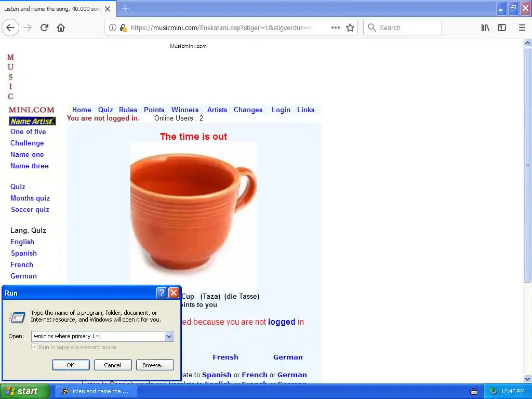Open the Name three game
This screenshot has height=399, width=532.
[x=30, y=166]
